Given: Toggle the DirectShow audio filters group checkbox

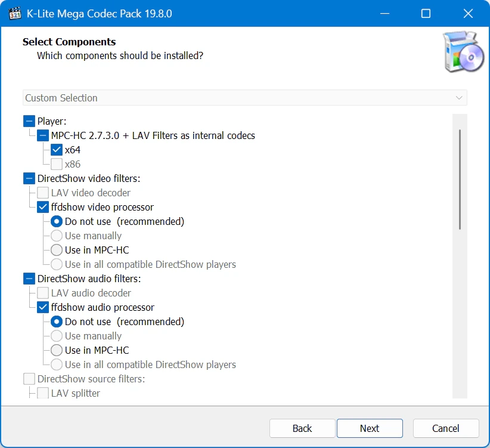Looking at the screenshot, I should 29,279.
